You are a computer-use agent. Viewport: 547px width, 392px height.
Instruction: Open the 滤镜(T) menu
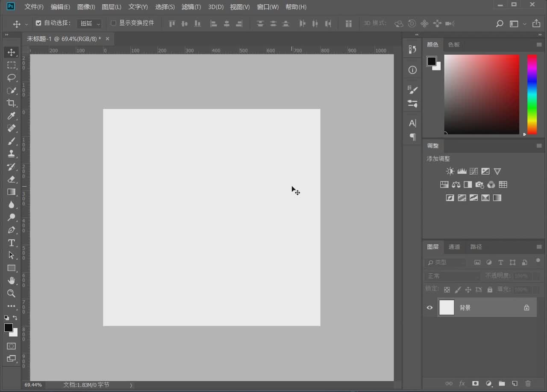coord(191,7)
